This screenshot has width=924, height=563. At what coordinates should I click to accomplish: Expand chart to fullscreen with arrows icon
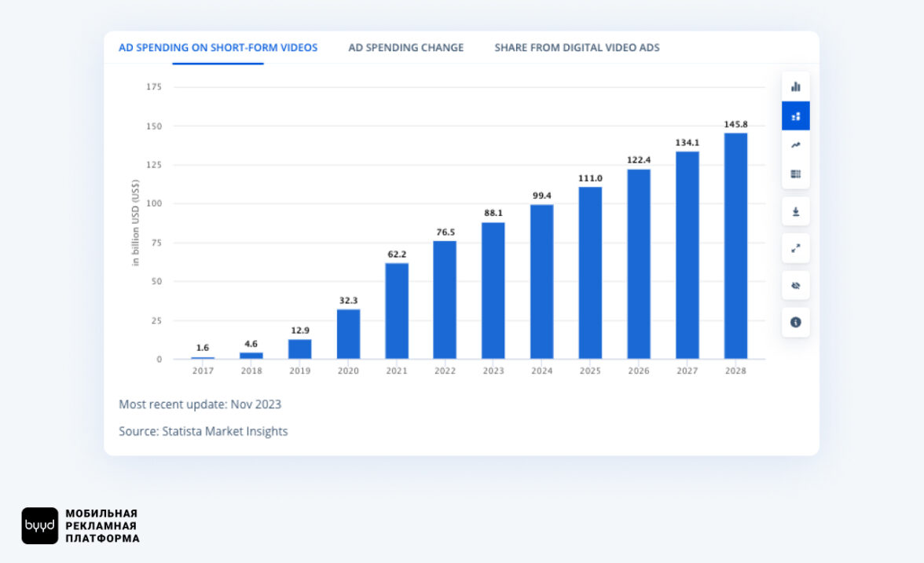(795, 248)
